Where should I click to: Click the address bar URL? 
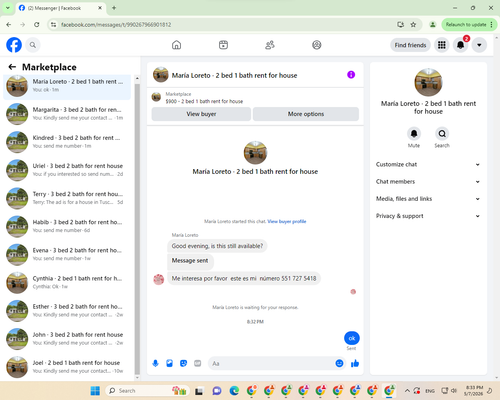[x=116, y=25]
